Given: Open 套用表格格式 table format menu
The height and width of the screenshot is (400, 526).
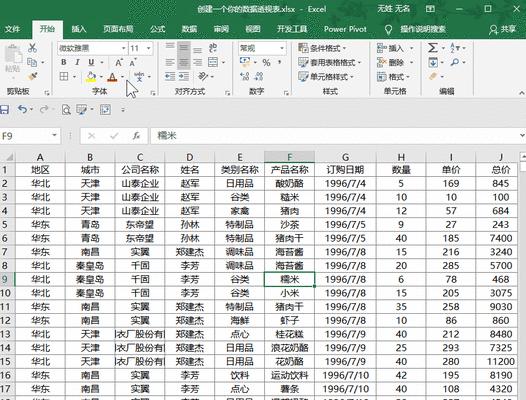Looking at the screenshot, I should [329, 62].
